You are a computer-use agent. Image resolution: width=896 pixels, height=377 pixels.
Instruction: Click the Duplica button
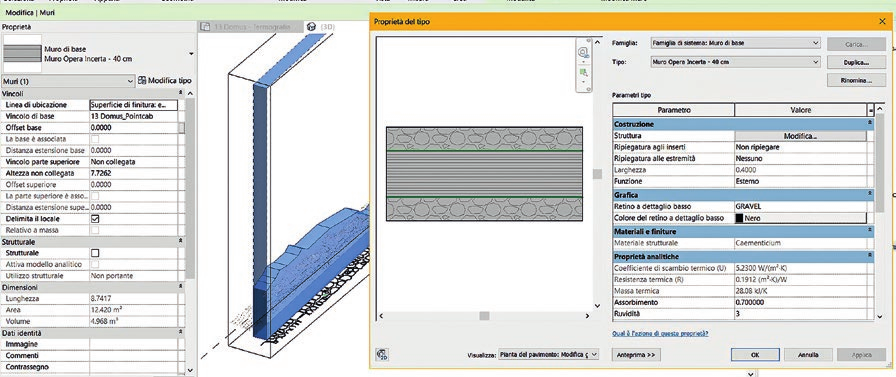pos(856,62)
